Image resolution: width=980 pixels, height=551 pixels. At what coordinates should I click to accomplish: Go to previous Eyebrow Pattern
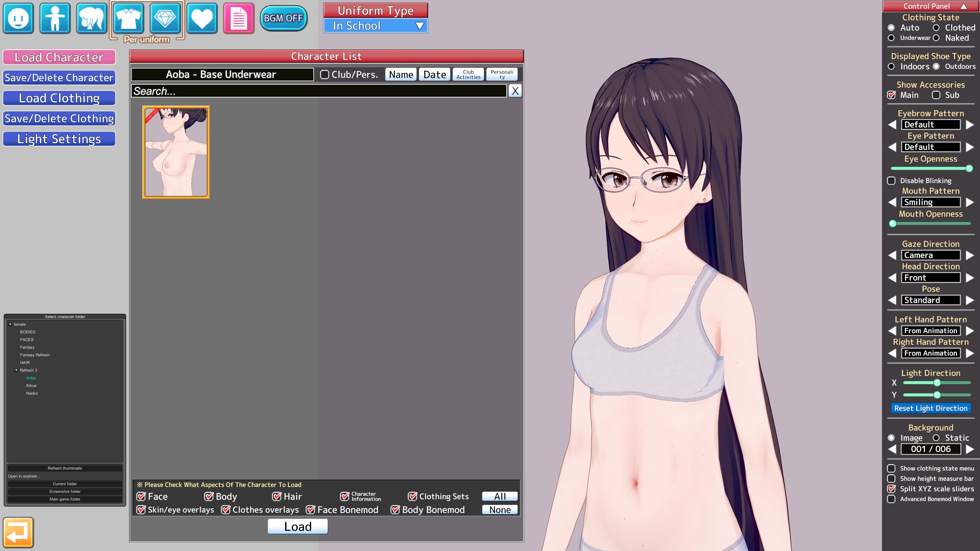tap(892, 125)
